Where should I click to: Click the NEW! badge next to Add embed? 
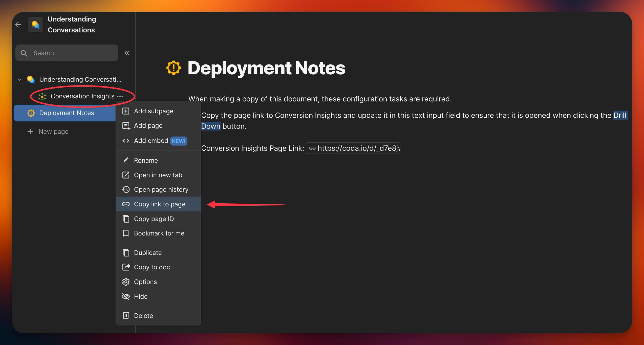click(x=179, y=141)
